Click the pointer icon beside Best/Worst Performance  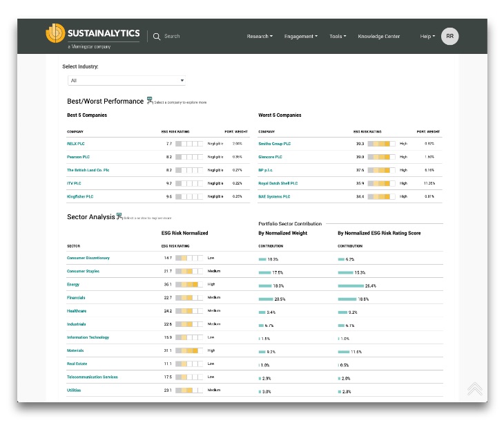tap(150, 100)
